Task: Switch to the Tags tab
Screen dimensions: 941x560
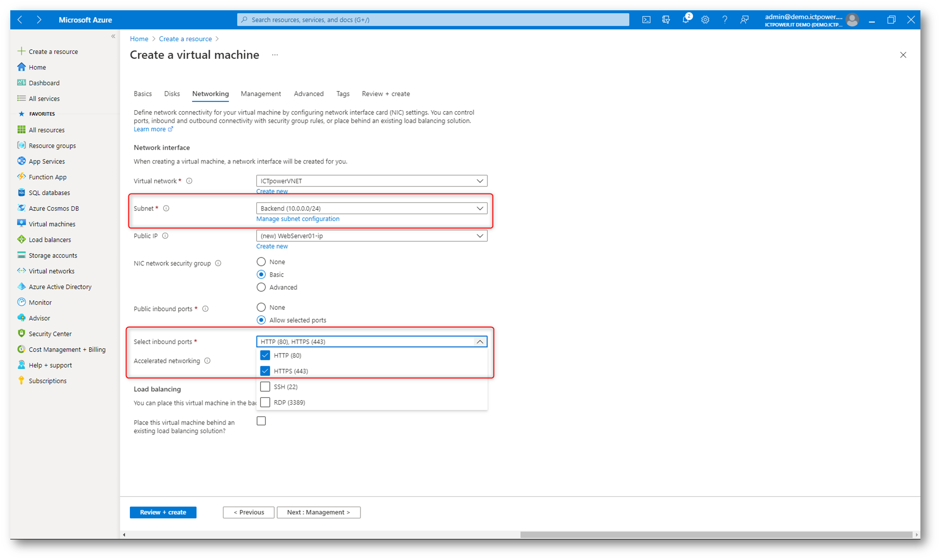Action: (x=343, y=93)
